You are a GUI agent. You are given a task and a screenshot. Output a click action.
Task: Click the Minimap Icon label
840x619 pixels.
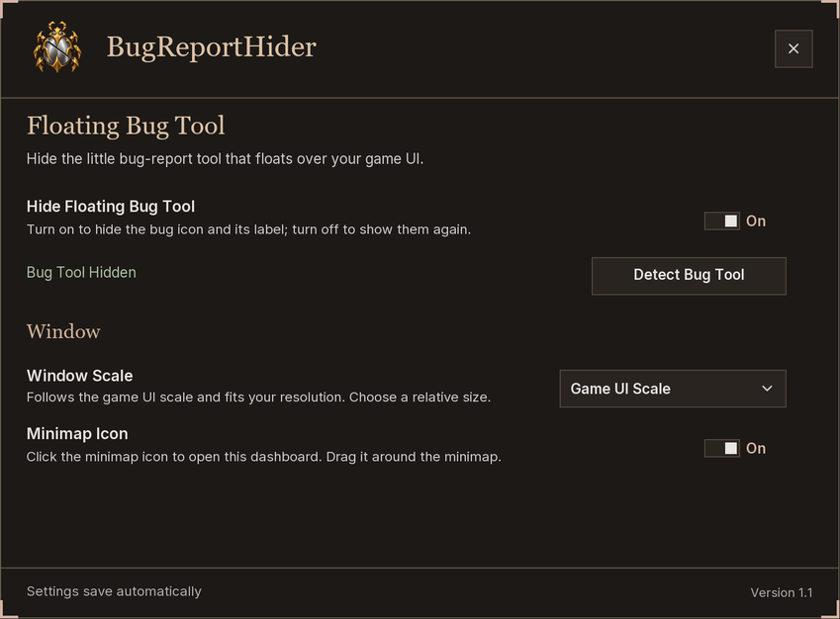(77, 433)
